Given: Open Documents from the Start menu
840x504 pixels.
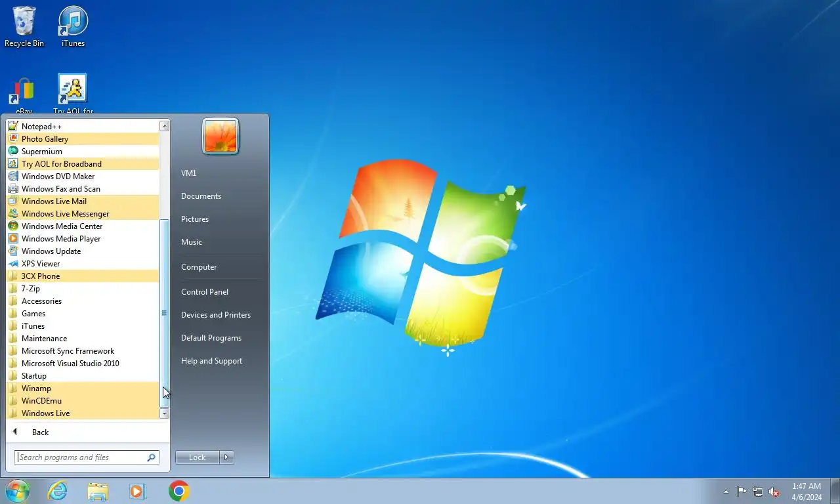Looking at the screenshot, I should 220,196.
